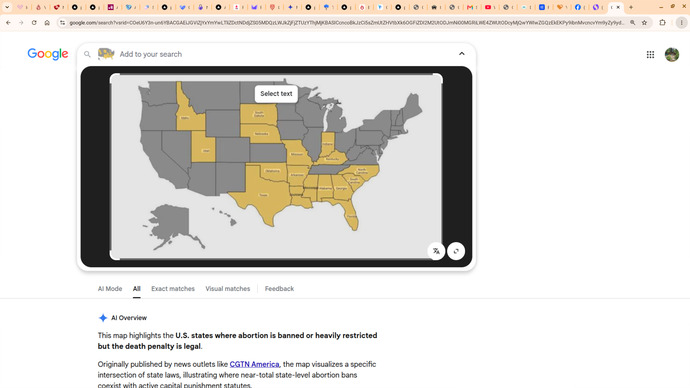Open the Extensions puzzle icon

point(662,22)
